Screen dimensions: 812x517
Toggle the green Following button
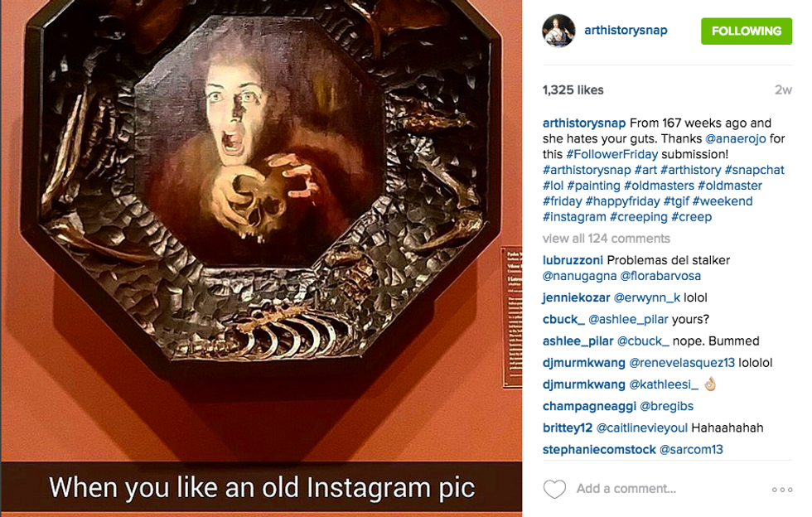(746, 31)
